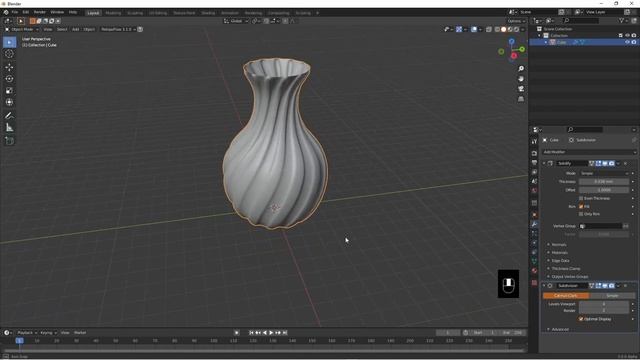The width and height of the screenshot is (640, 360).
Task: Select the Add Cube tool
Action: pos(9,141)
